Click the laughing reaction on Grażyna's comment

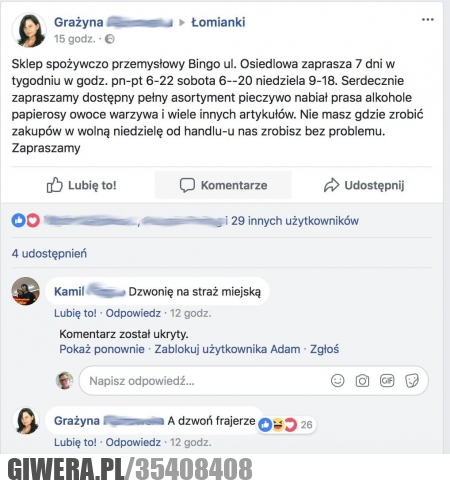point(278,425)
